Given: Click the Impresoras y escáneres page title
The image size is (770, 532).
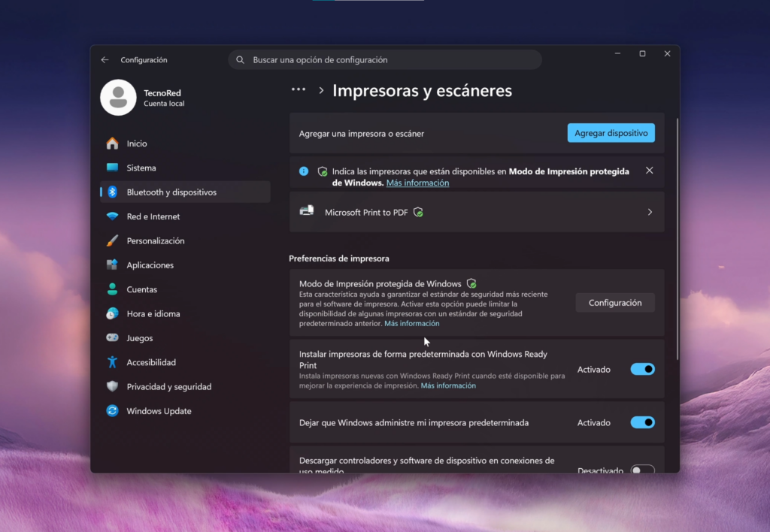Looking at the screenshot, I should (x=423, y=91).
